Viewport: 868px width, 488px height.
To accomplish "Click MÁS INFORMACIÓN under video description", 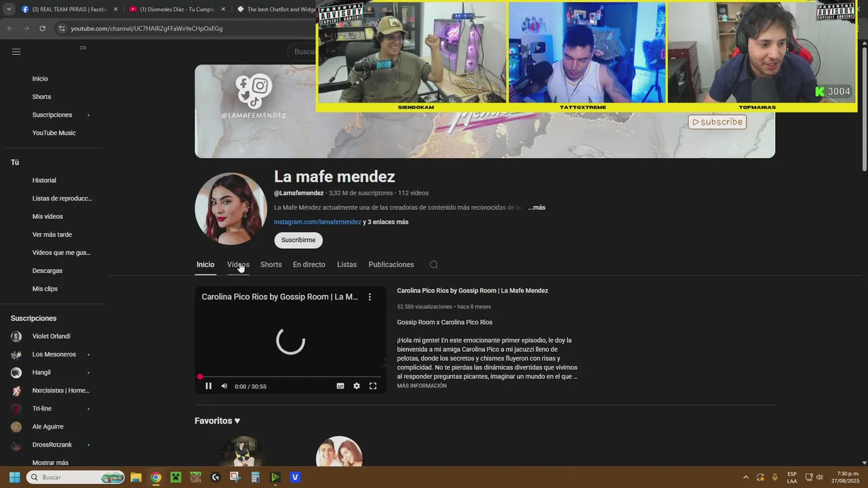I will tap(422, 386).
